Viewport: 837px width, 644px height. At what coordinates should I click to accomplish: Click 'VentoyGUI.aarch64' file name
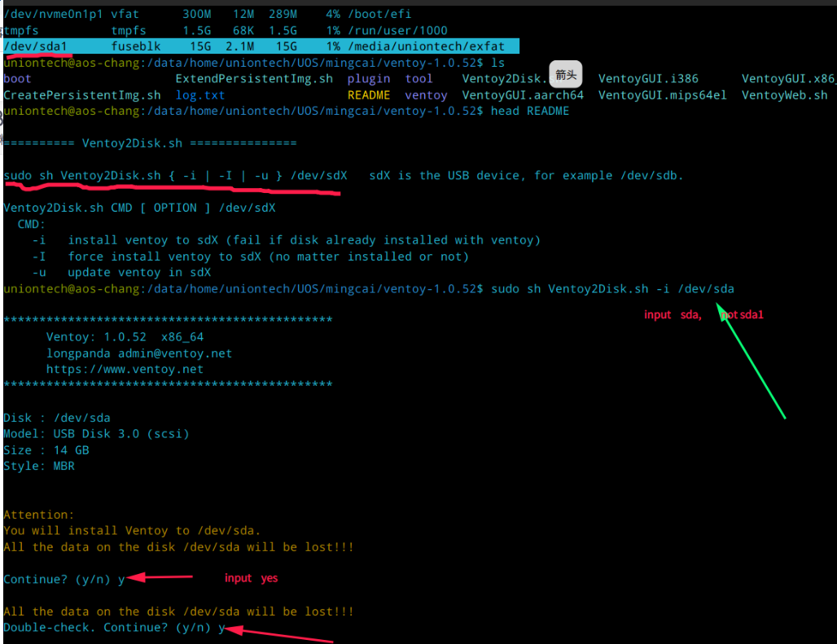(523, 95)
